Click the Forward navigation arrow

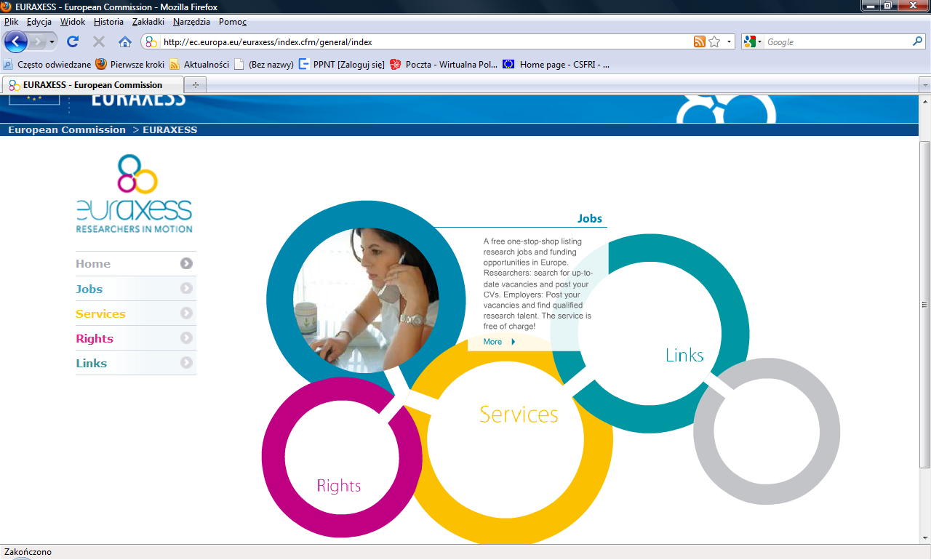38,41
